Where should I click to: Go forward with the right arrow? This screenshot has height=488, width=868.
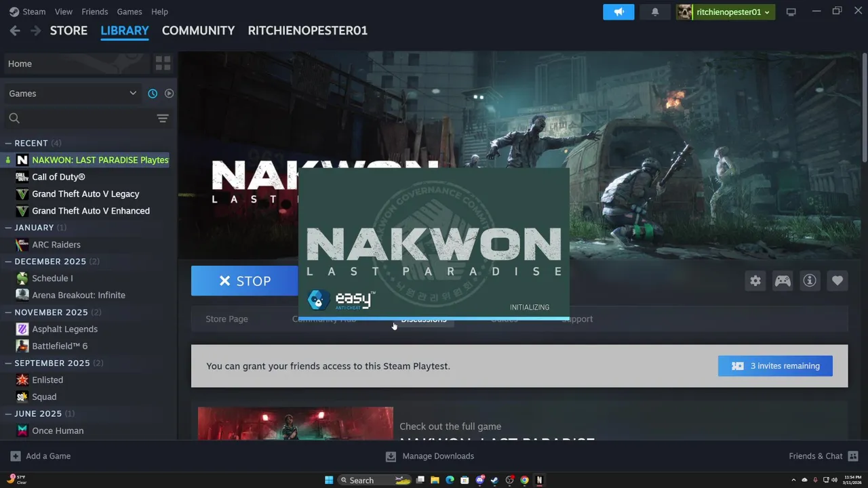(35, 30)
